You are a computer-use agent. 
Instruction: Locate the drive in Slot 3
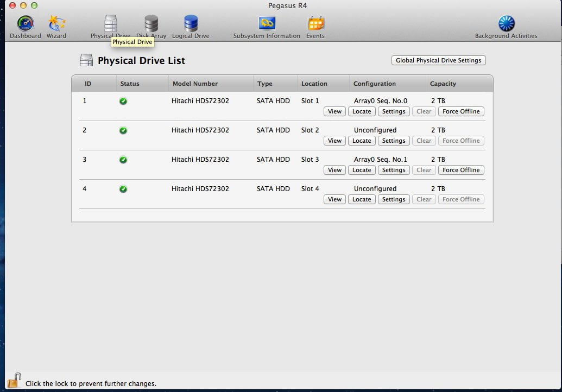[362, 170]
